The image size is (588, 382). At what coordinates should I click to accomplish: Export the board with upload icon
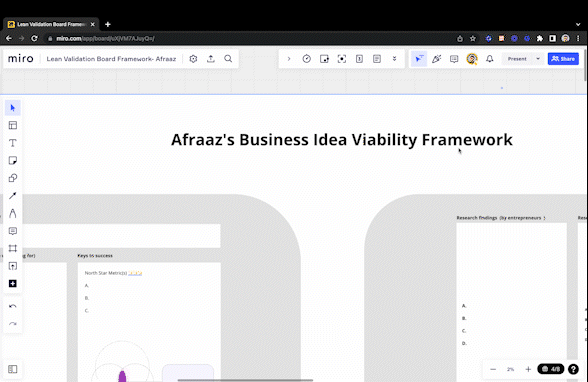coord(211,59)
